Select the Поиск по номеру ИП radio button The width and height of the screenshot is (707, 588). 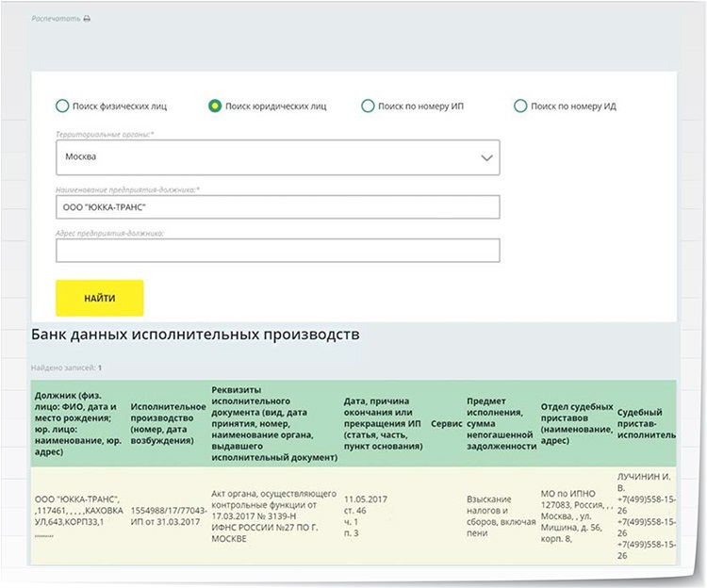[368, 106]
